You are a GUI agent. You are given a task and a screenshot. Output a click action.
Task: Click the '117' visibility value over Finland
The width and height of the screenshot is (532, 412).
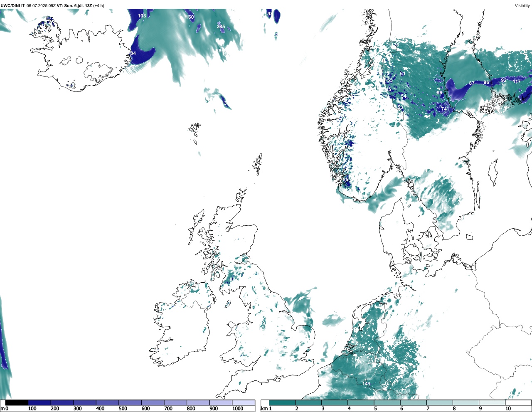click(x=517, y=81)
